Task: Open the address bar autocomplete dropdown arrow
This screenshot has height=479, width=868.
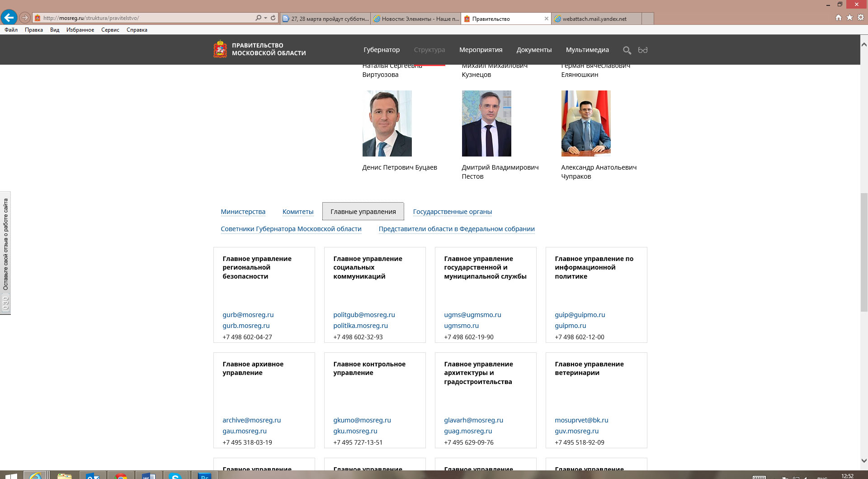Action: [x=265, y=18]
